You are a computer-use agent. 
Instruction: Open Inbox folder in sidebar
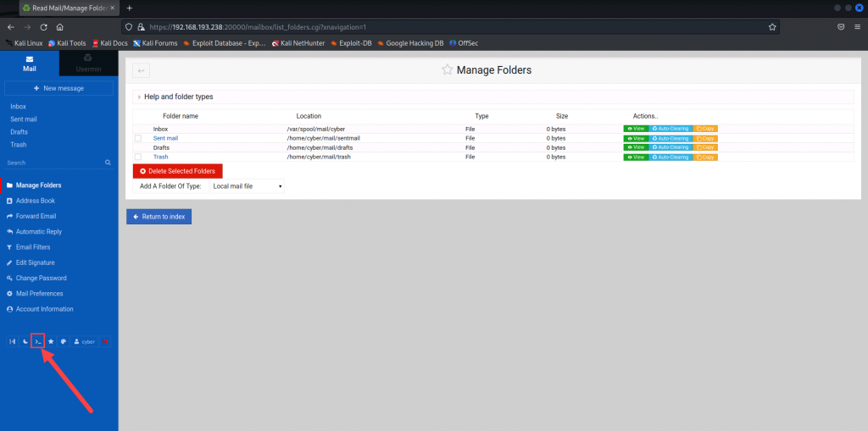click(19, 106)
